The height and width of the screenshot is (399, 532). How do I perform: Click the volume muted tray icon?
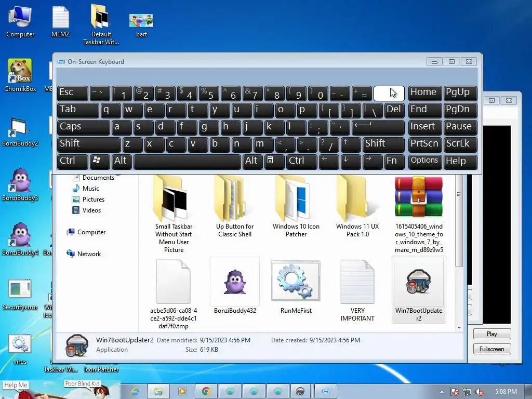480,392
